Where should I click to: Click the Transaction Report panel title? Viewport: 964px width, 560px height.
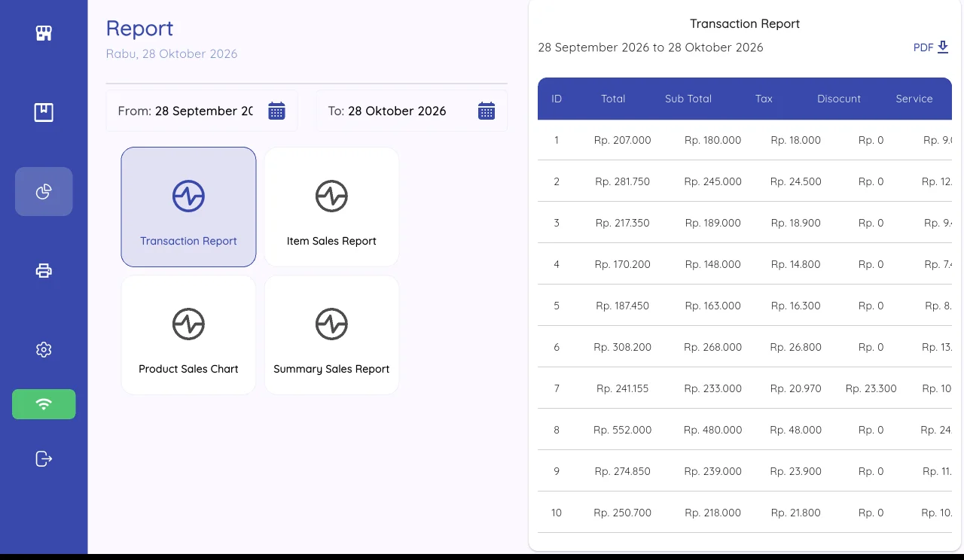745,23
